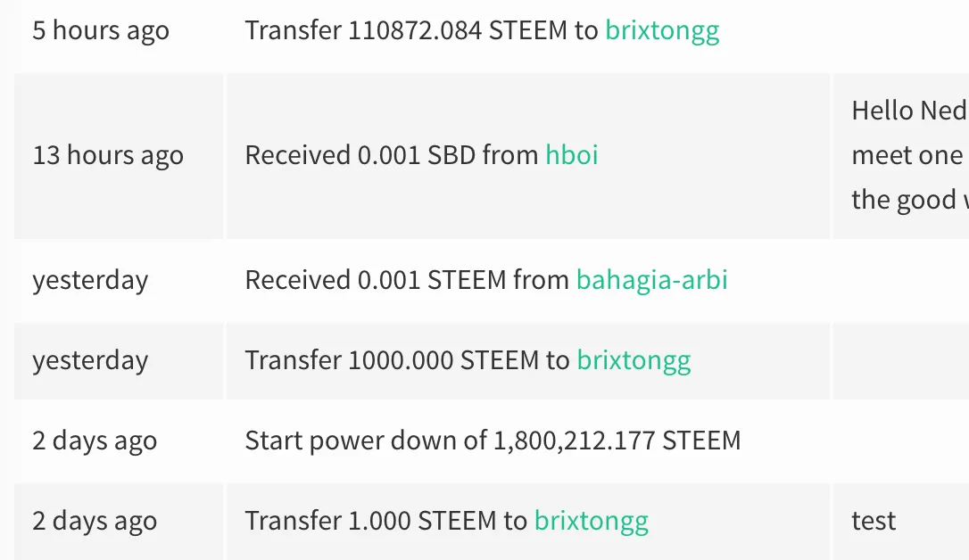Select the "test" memo text
Image resolution: width=969 pixels, height=560 pixels.
(874, 522)
